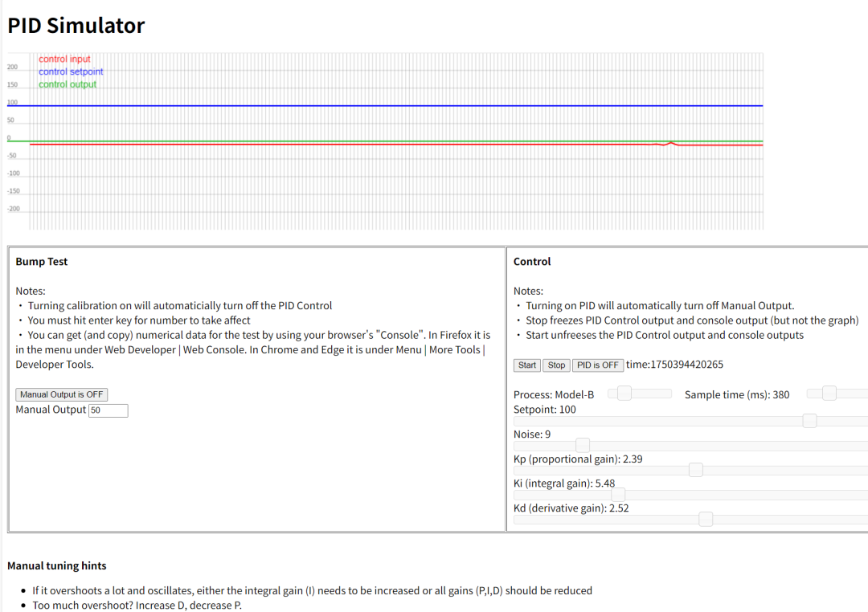Click the Stop button
The image size is (868, 612).
(x=556, y=365)
